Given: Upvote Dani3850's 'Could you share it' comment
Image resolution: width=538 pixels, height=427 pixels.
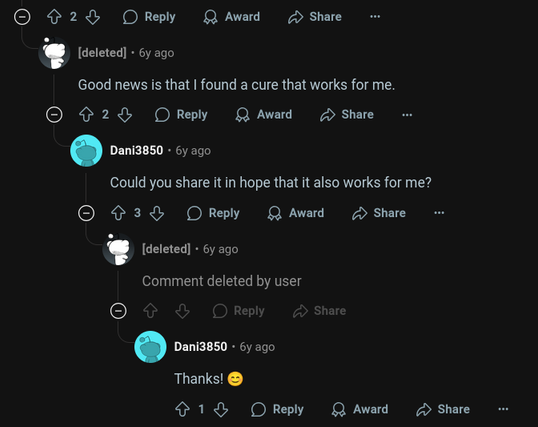Looking at the screenshot, I should click(x=118, y=213).
